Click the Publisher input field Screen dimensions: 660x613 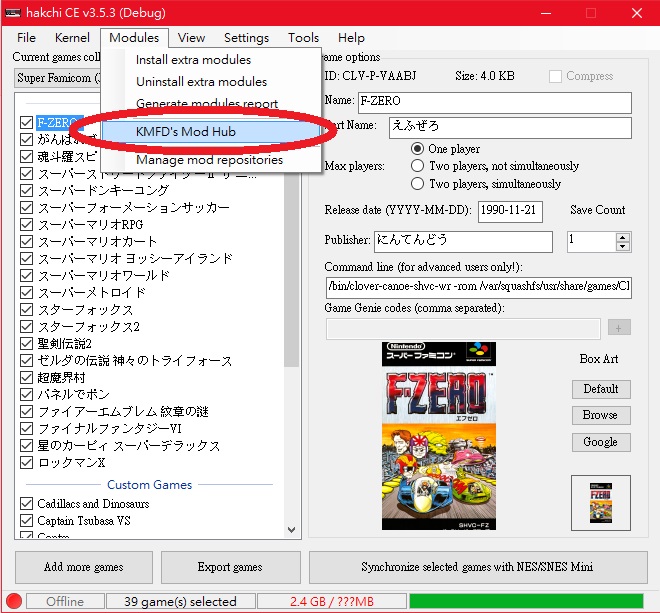[x=463, y=242]
